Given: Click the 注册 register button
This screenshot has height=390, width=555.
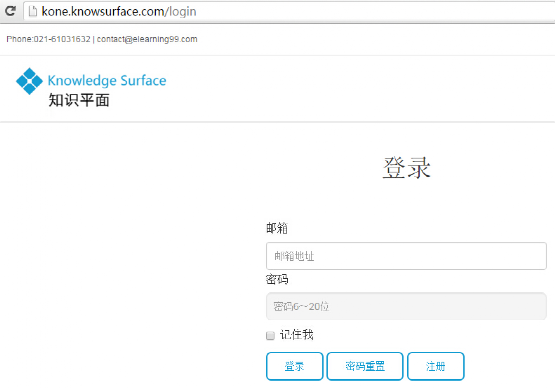Looking at the screenshot, I should (x=436, y=366).
